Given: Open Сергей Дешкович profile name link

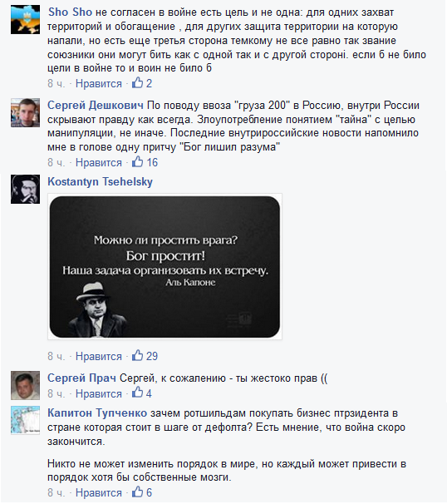Looking at the screenshot, I should pos(96,106).
